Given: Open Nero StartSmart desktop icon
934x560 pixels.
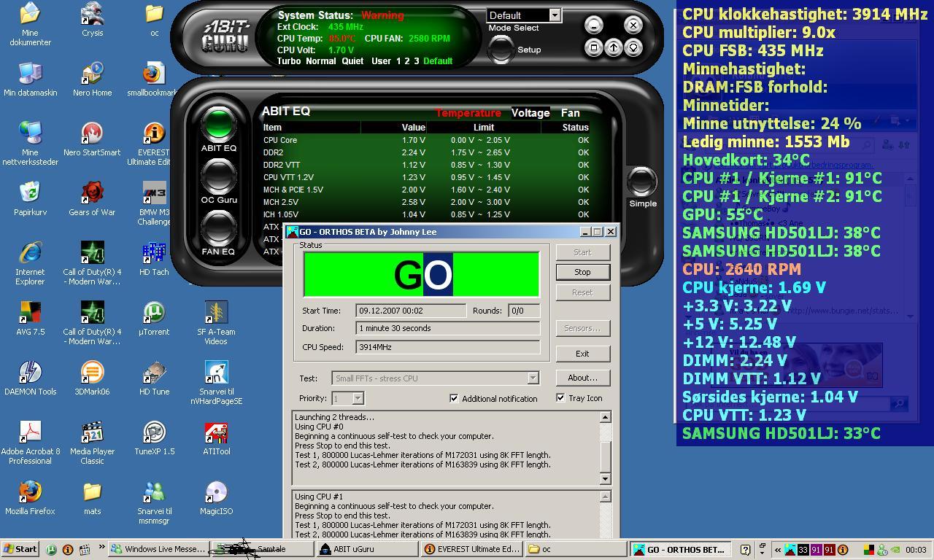Looking at the screenshot, I should pos(93,139).
